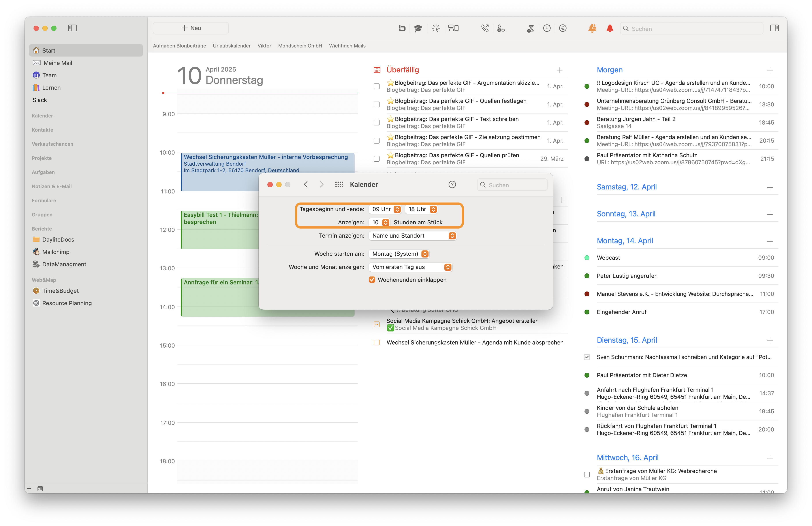Toggle the left sidebar icon

(72, 28)
